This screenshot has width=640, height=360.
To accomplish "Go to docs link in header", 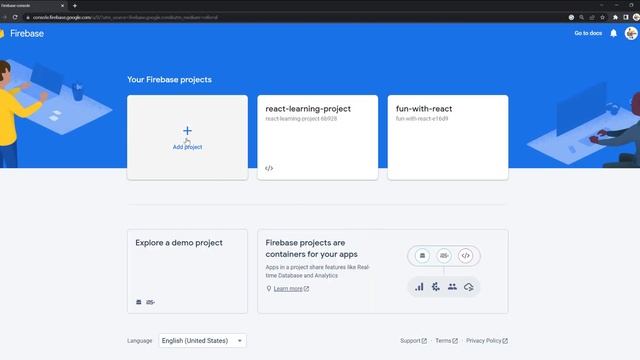I will point(588,33).
